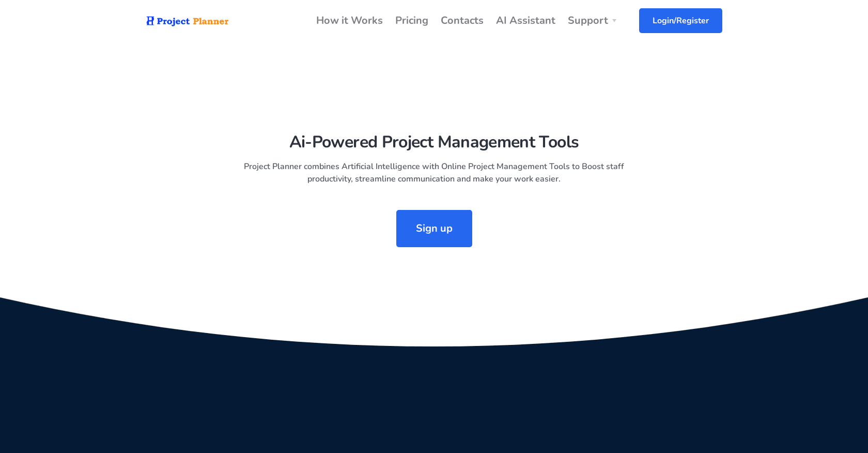Expand the Support dropdown menu

pyautogui.click(x=592, y=21)
